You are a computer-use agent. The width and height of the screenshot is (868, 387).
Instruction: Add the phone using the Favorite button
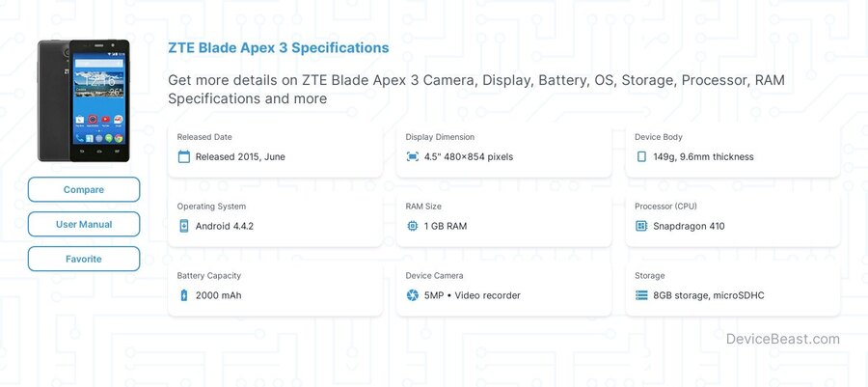[x=84, y=259]
